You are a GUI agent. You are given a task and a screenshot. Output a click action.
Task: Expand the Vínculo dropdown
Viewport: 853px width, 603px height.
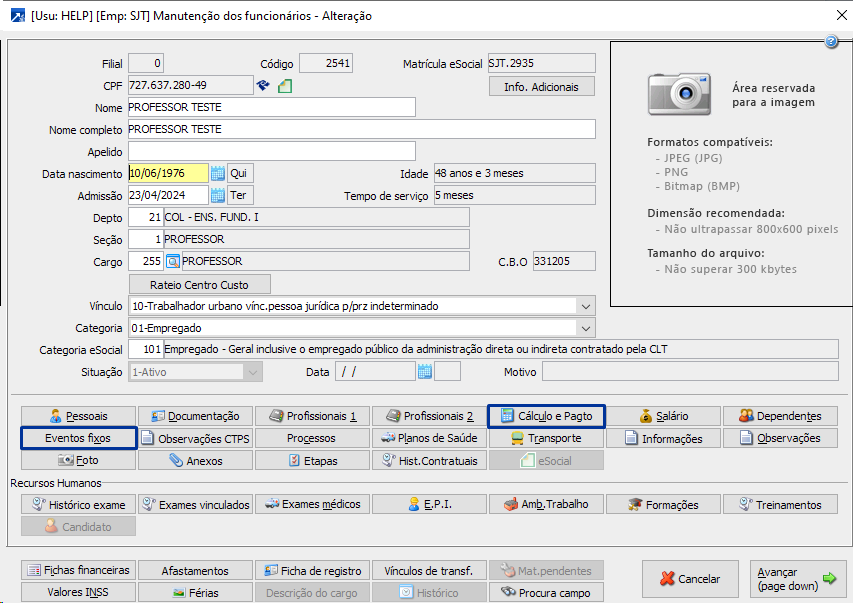point(586,306)
